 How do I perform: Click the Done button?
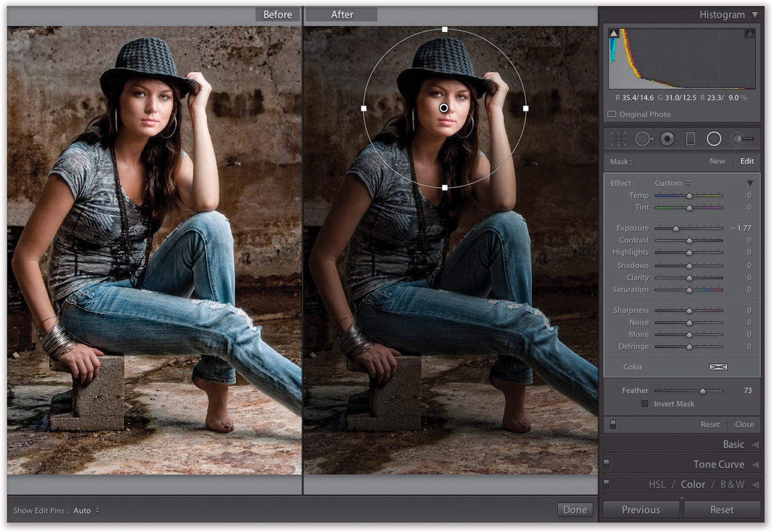tap(575, 509)
